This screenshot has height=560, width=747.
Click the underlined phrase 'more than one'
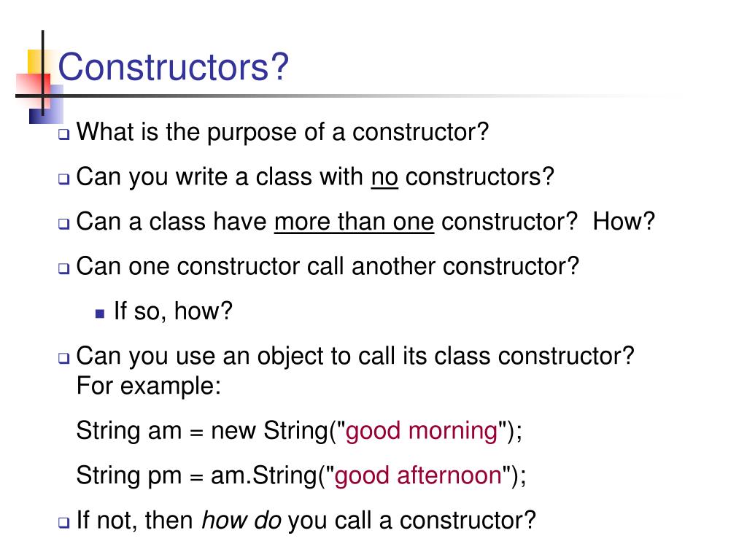[x=354, y=222]
